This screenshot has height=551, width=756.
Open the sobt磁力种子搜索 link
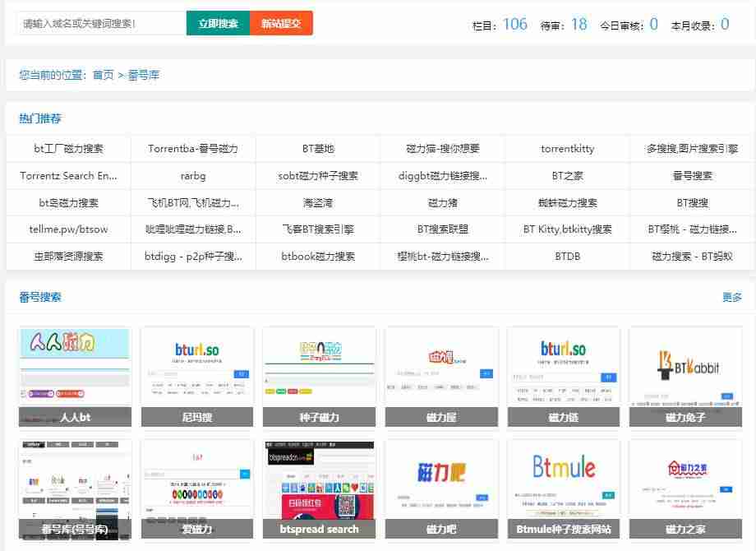click(318, 176)
